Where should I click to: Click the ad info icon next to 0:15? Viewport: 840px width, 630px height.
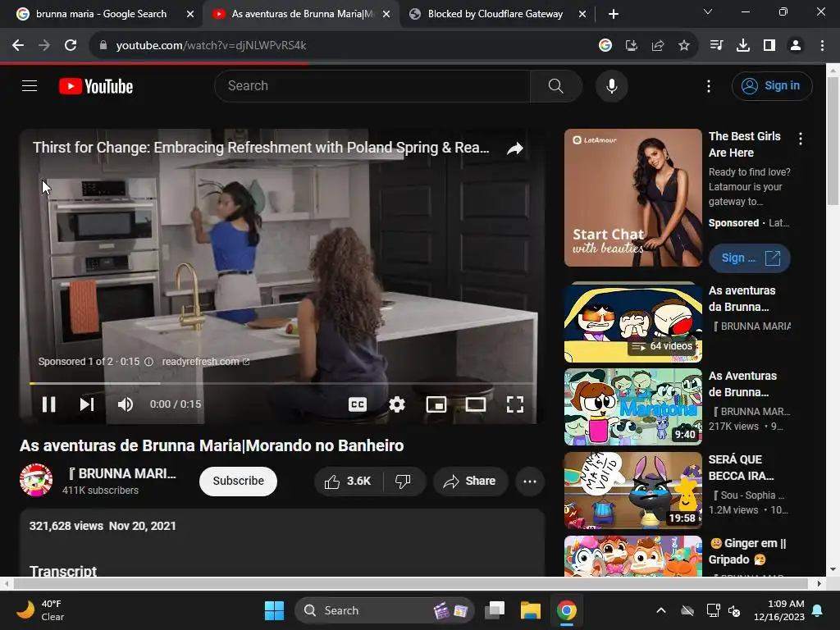(x=149, y=362)
